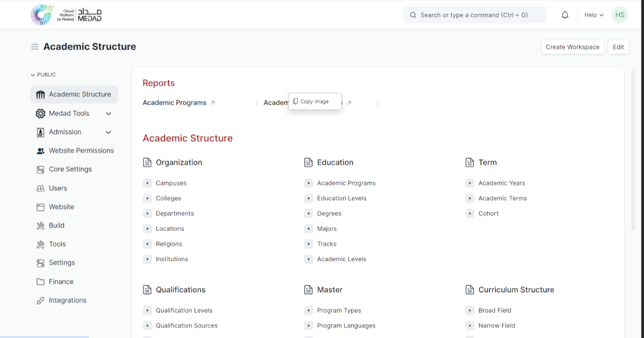
Task: Click the Build hammer icon
Action: (41, 225)
